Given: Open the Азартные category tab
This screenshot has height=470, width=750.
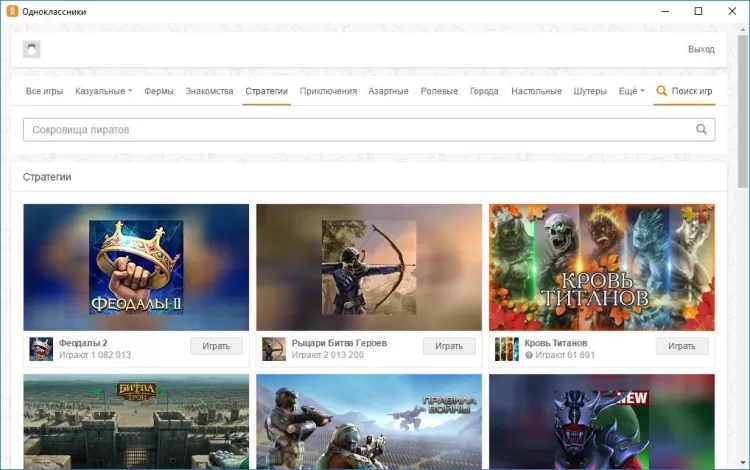Looking at the screenshot, I should [388, 91].
